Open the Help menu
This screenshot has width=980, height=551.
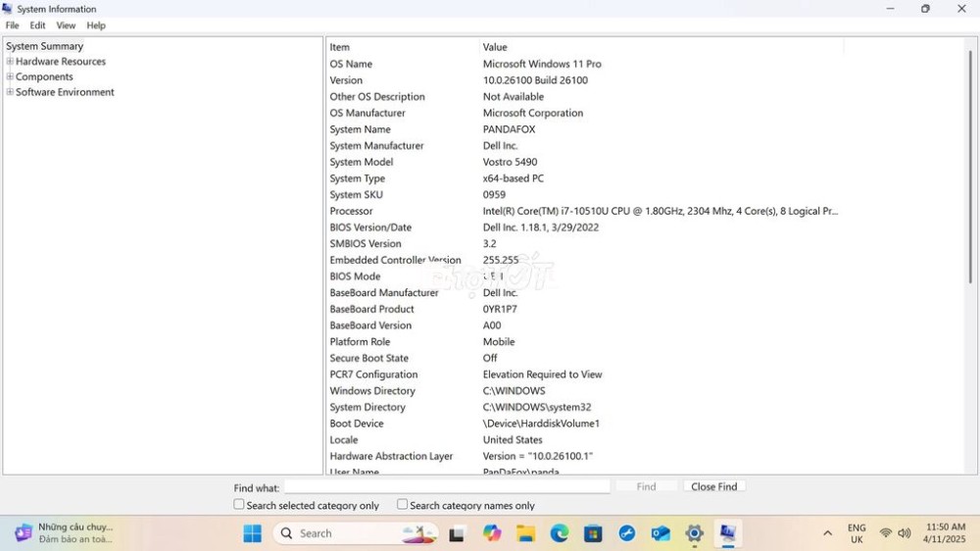coord(96,25)
